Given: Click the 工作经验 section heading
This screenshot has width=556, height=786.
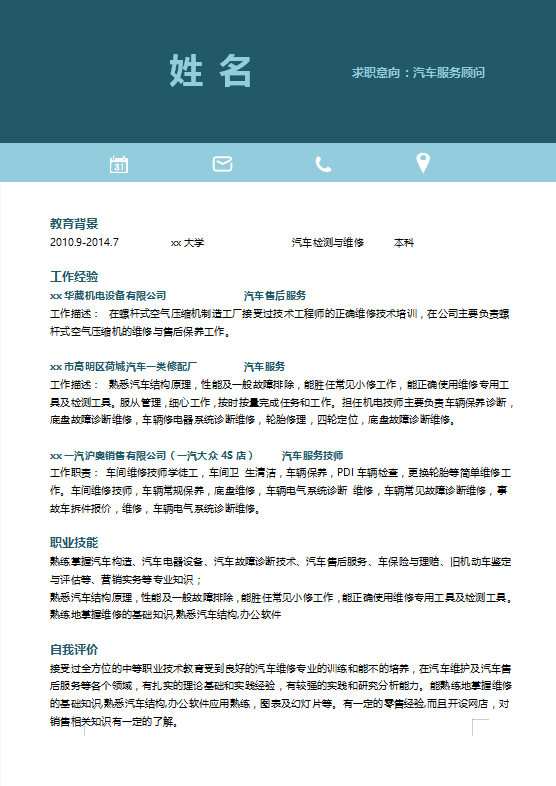Looking at the screenshot, I should [74, 277].
